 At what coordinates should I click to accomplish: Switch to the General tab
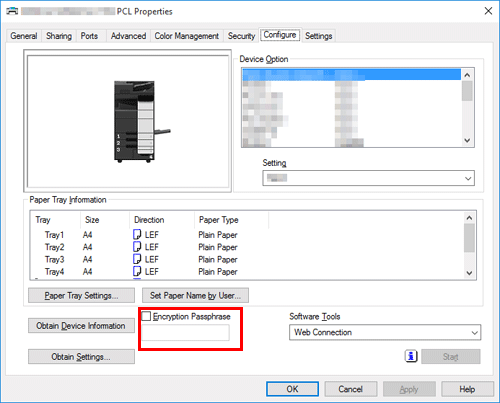coord(24,36)
